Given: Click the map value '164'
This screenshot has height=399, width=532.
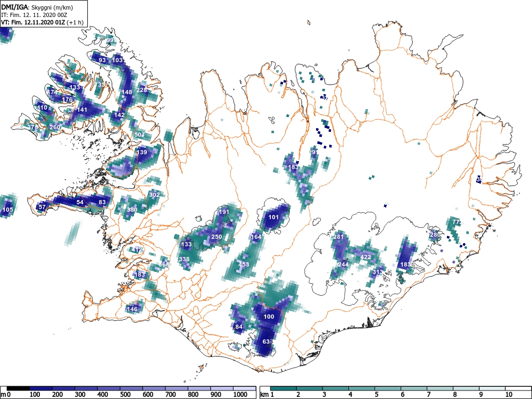Looking at the screenshot, I should tap(256, 237).
